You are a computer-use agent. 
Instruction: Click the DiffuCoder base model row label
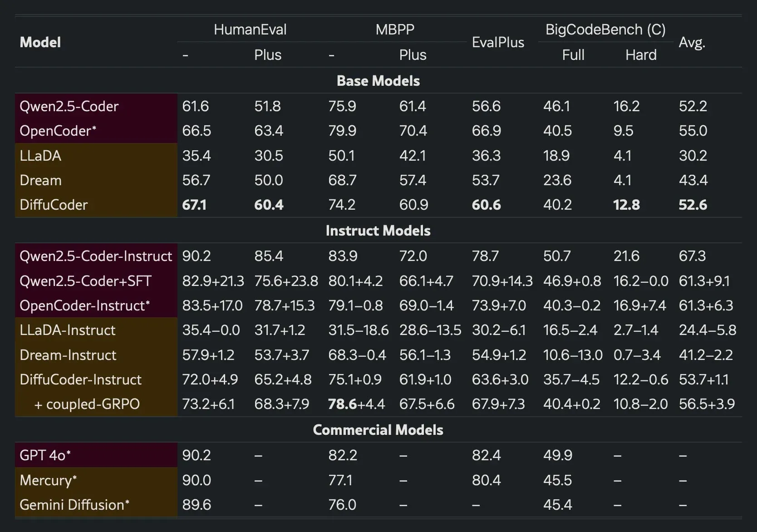point(54,205)
